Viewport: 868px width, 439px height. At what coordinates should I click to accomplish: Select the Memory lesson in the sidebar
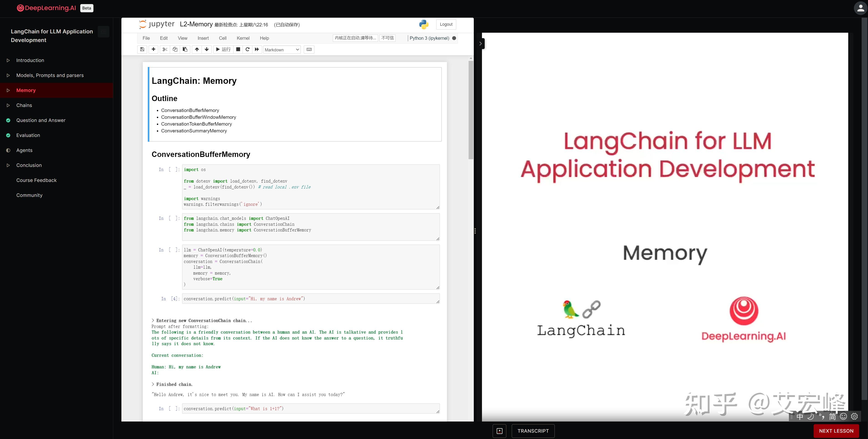click(x=56, y=90)
